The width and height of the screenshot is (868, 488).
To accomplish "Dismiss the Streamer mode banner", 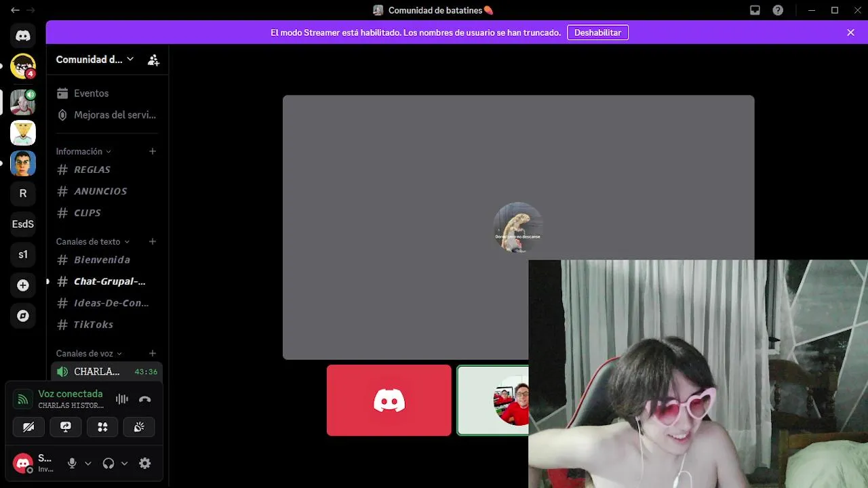I will [x=850, y=33].
